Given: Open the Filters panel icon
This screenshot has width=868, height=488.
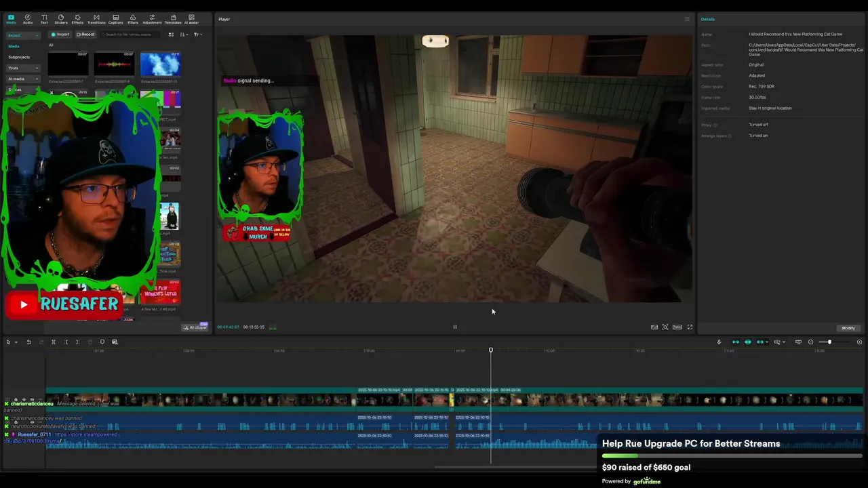Looking at the screenshot, I should [133, 19].
